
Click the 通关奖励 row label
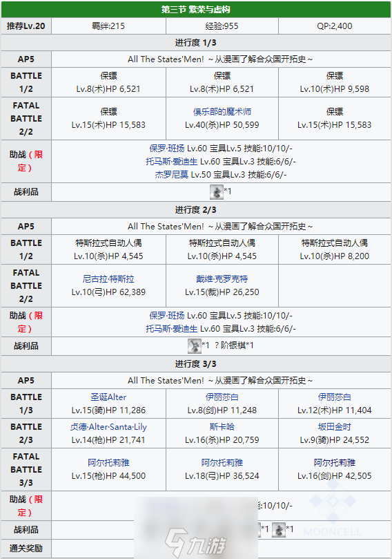(x=26, y=549)
